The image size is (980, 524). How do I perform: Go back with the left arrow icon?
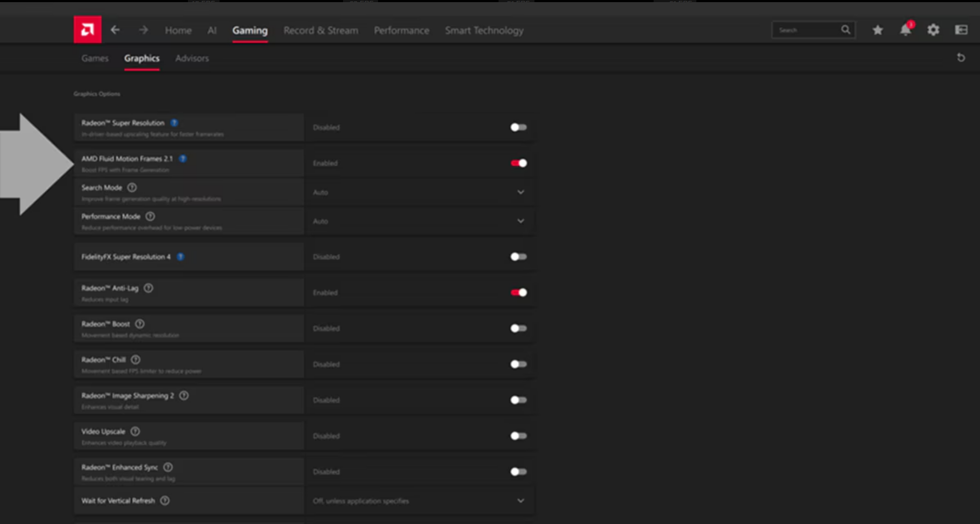[x=115, y=30]
